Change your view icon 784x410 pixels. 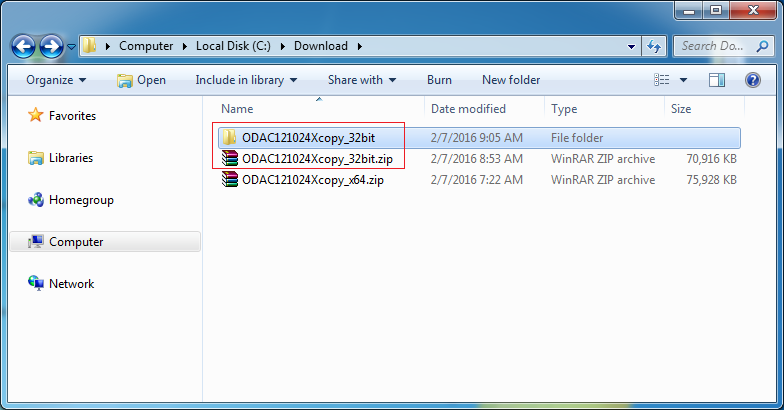click(662, 80)
